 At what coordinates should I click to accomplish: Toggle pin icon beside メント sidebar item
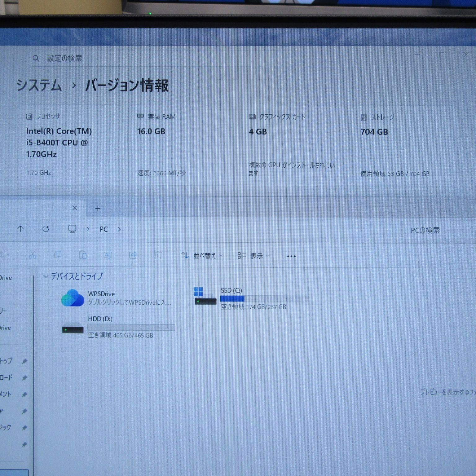click(24, 395)
